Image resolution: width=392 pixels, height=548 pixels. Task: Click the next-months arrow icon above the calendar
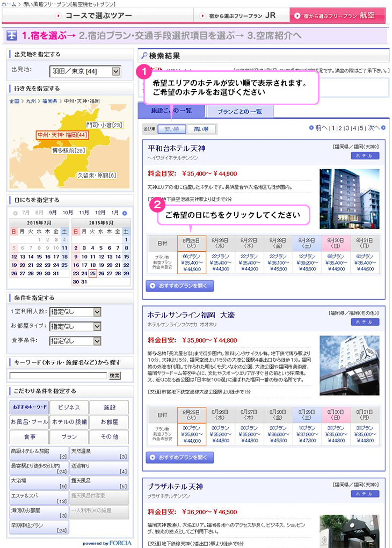pyautogui.click(x=125, y=213)
